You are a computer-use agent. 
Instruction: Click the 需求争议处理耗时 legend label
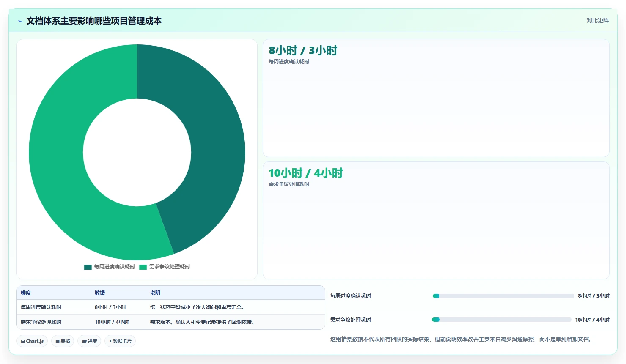point(170,267)
